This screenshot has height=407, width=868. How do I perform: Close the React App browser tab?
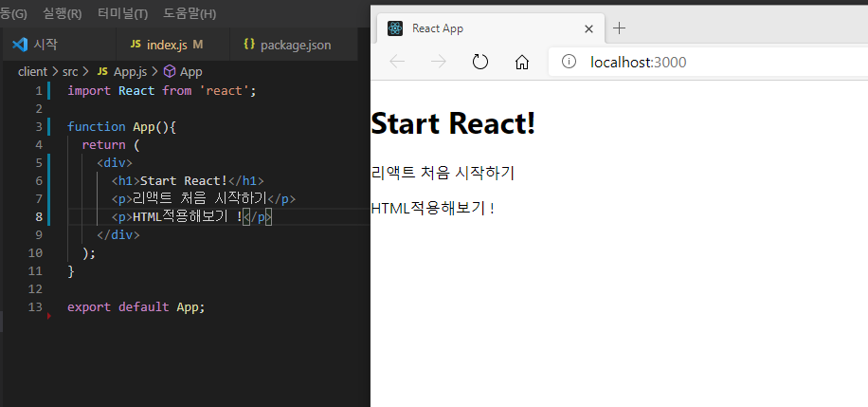pyautogui.click(x=589, y=28)
